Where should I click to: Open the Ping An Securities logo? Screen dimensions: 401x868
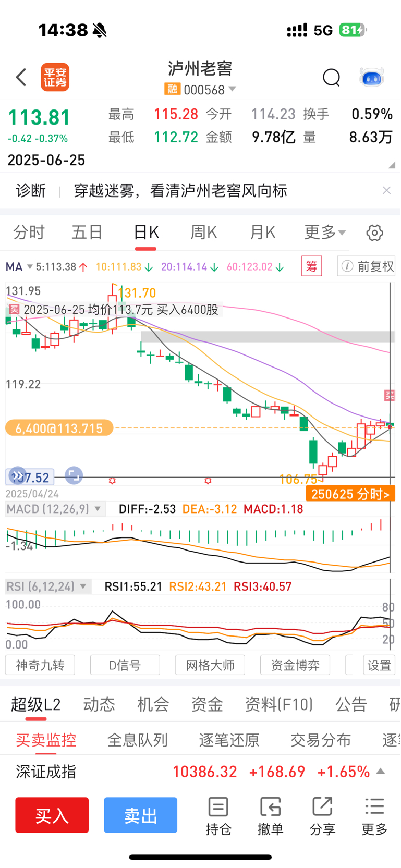(55, 77)
